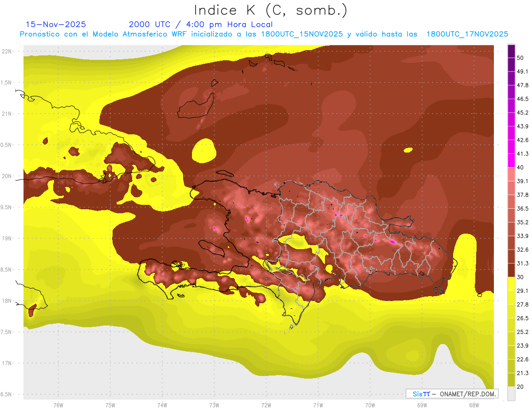Click the brown patch on Jamaica at left edge
Screen dimensions: 532x411
[x=32, y=310]
